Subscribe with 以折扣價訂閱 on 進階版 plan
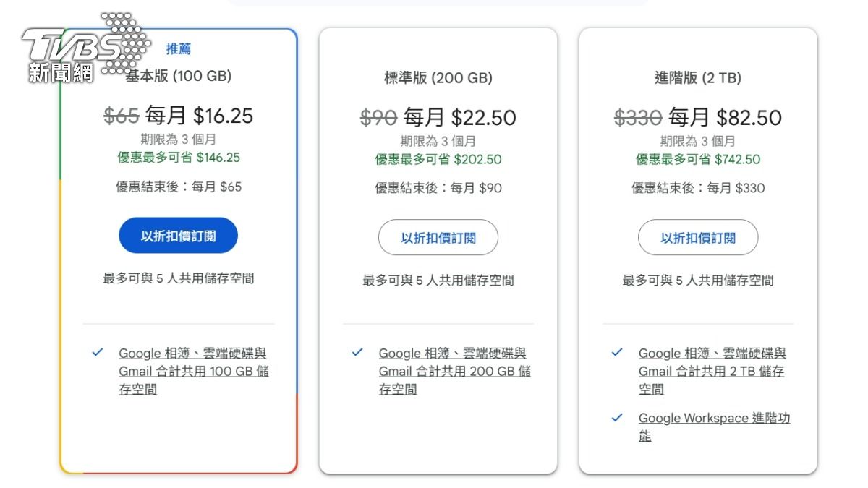 (x=697, y=237)
